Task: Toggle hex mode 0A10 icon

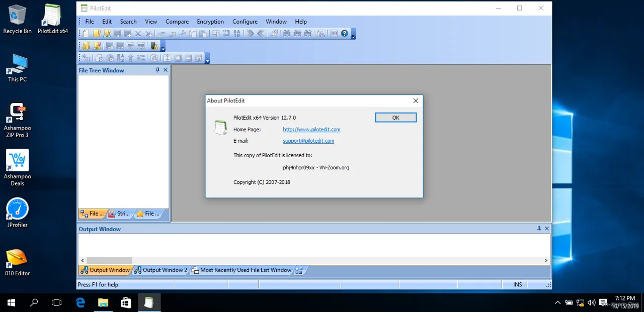Action: pos(237,34)
